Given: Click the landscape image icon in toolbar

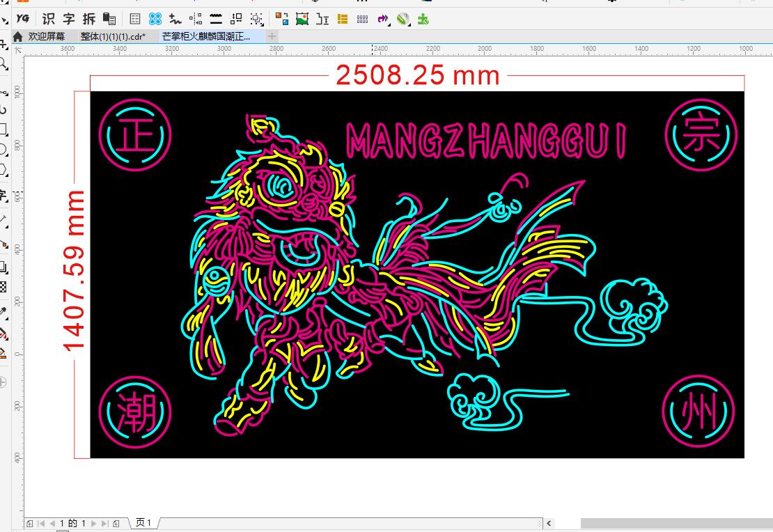Looking at the screenshot, I should [x=302, y=19].
